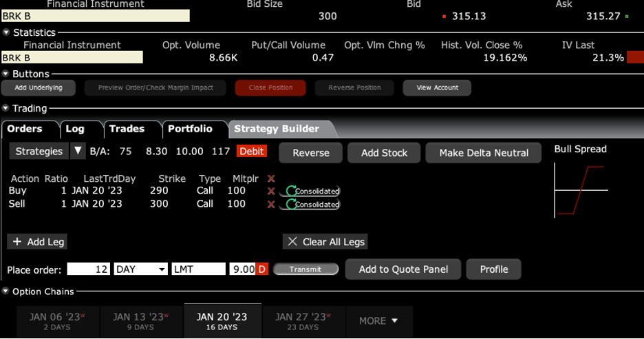This screenshot has width=644, height=339.
Task: Click Add to Quote Panel
Action: [x=403, y=269]
